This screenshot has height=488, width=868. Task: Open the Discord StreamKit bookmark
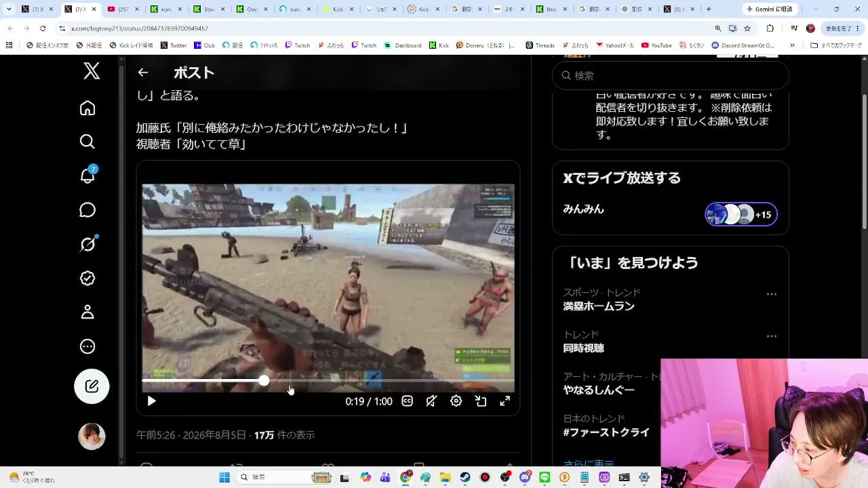(x=743, y=45)
